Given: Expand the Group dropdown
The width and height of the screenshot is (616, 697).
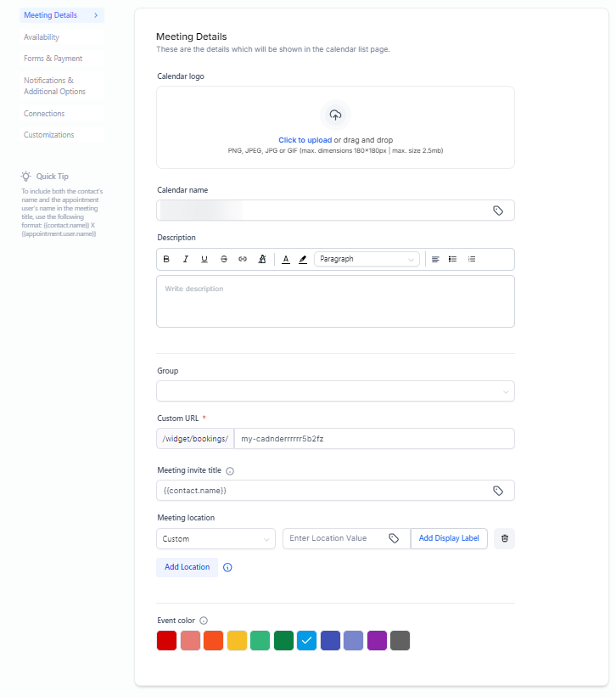Looking at the screenshot, I should click(335, 391).
